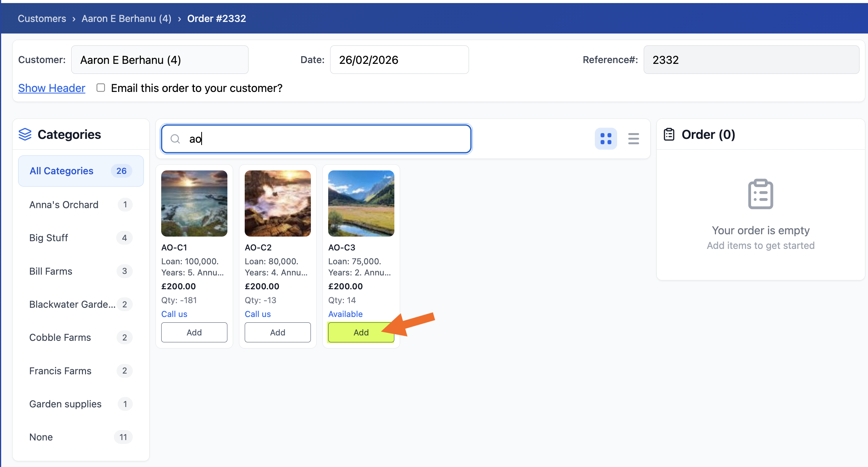Click the empty order clipboard illustration
This screenshot has width=868, height=467.
click(760, 194)
